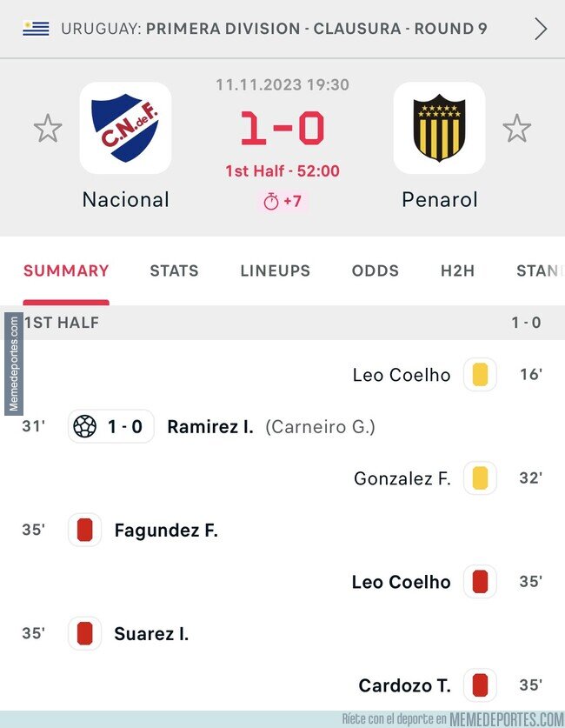Select the ODDS tab
The image size is (565, 728).
point(376,270)
